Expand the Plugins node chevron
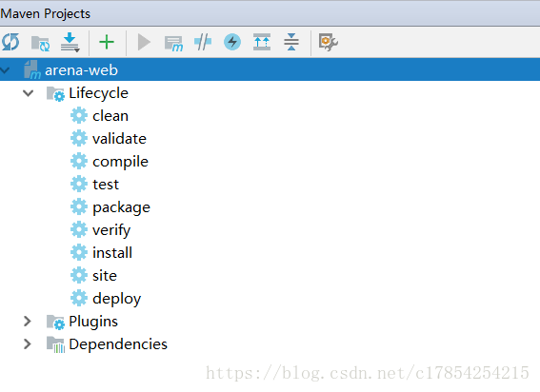Screen dimensions: 540x392 click(28, 321)
